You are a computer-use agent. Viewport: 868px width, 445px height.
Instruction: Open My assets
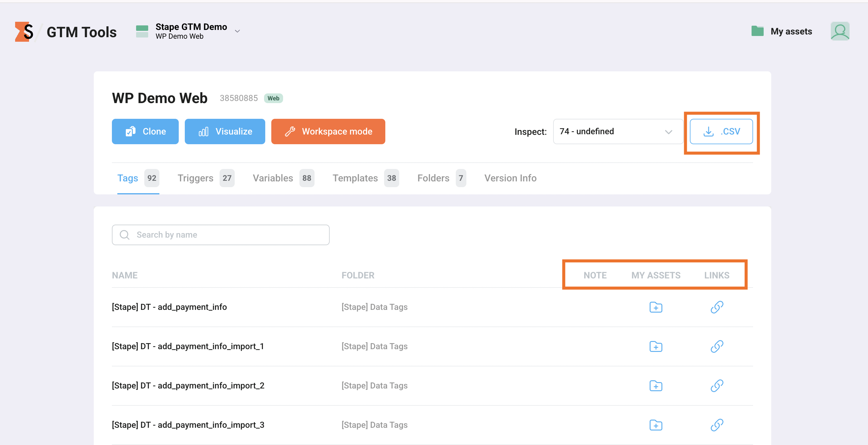coord(791,31)
